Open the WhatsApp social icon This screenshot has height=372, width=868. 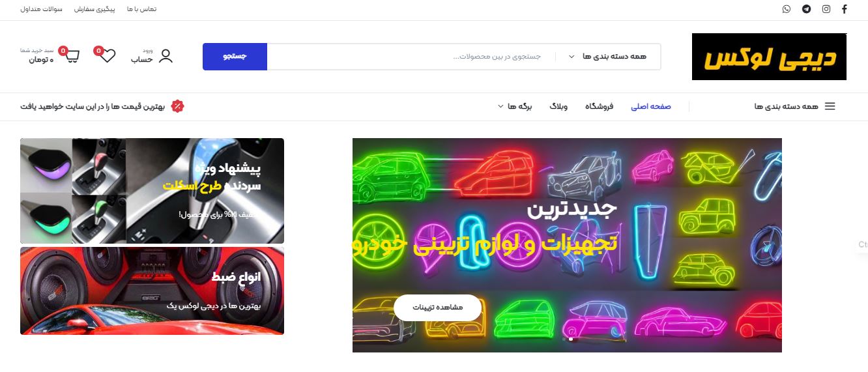pos(787,9)
